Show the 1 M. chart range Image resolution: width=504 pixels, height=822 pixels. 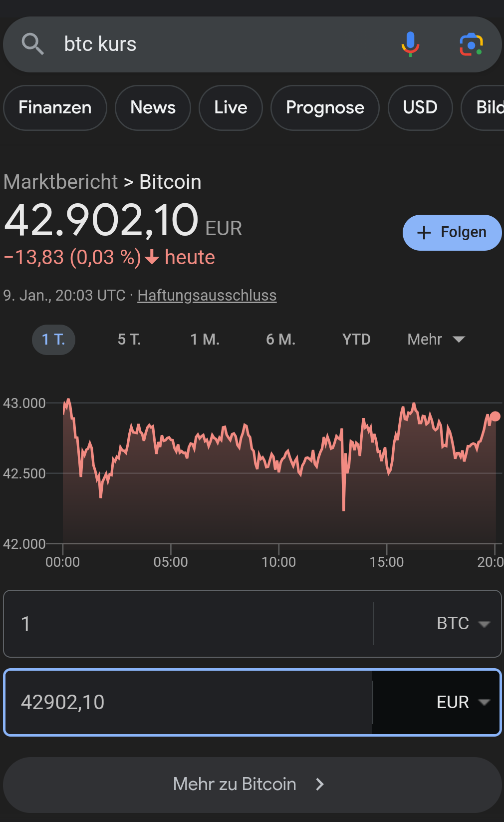pos(205,340)
